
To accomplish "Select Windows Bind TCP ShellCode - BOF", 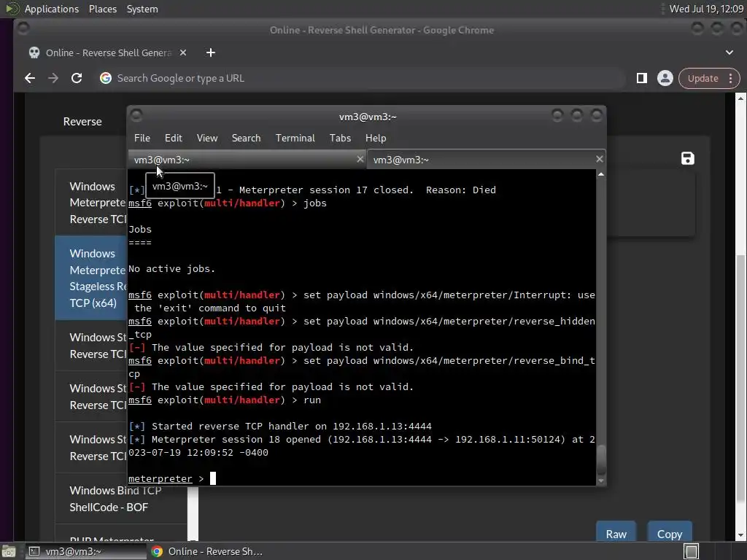I will tap(121, 499).
